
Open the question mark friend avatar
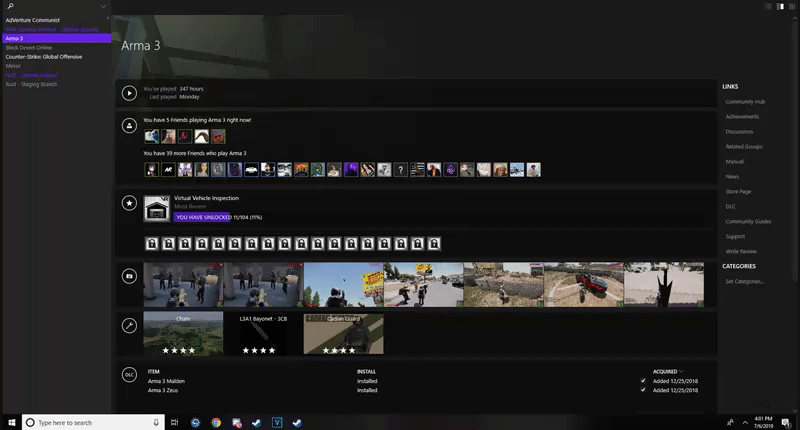coord(401,170)
